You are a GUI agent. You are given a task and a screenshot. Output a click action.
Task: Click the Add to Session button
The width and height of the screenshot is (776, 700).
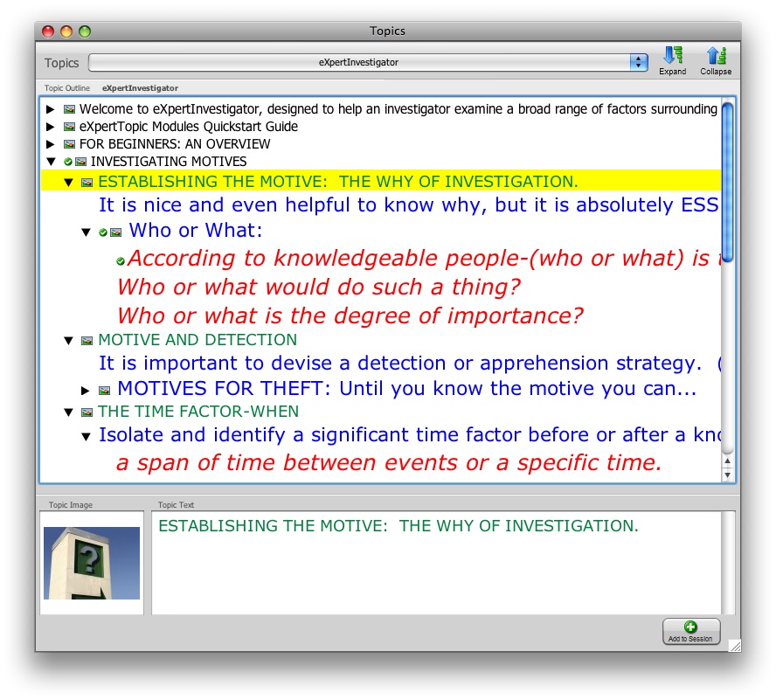691,631
